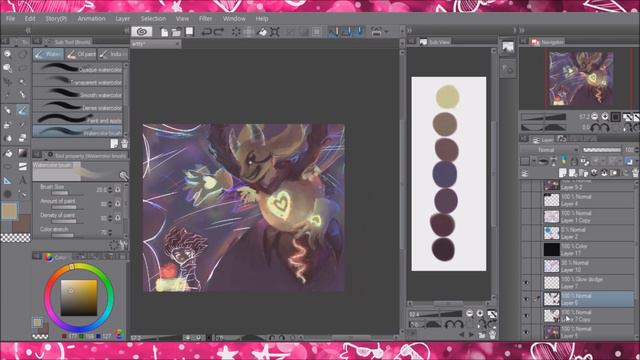The height and width of the screenshot is (360, 640).
Task: Show hidden Layer 1 Copy via eye column
Action: pyautogui.click(x=526, y=217)
